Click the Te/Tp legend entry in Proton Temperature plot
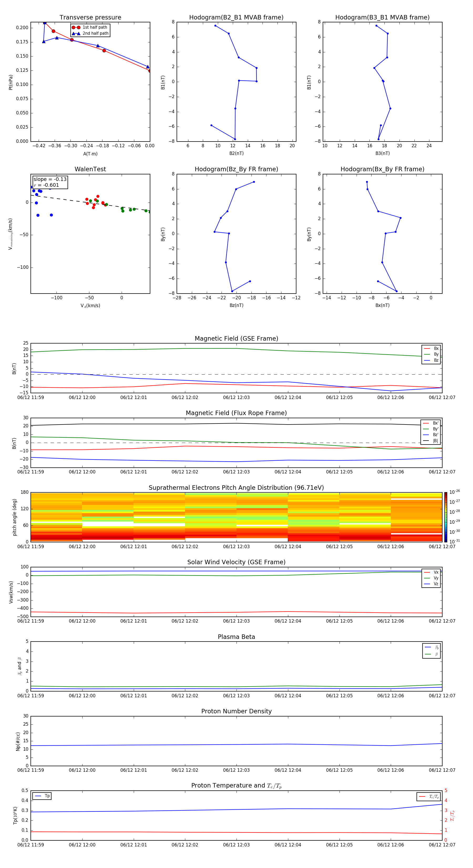Screen dimensions: 473x868 point(429,796)
